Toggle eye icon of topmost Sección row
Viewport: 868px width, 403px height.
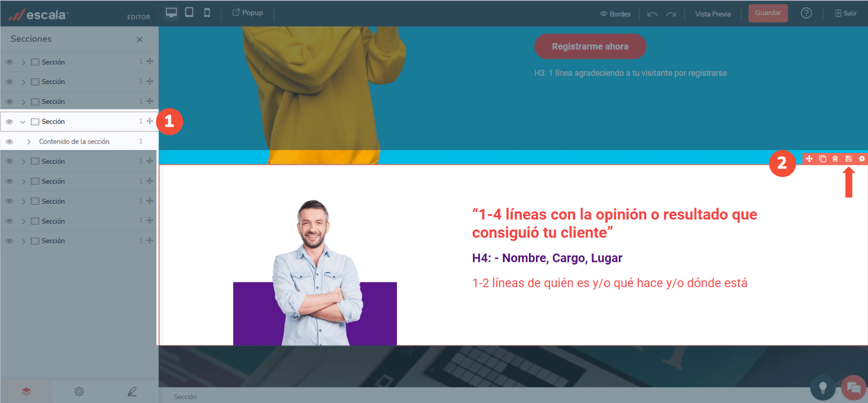pos(9,62)
